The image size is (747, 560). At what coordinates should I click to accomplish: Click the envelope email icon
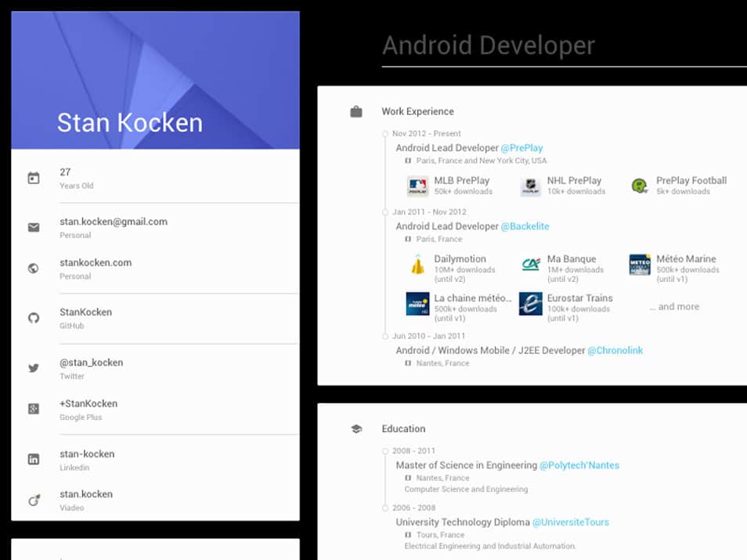(34, 227)
